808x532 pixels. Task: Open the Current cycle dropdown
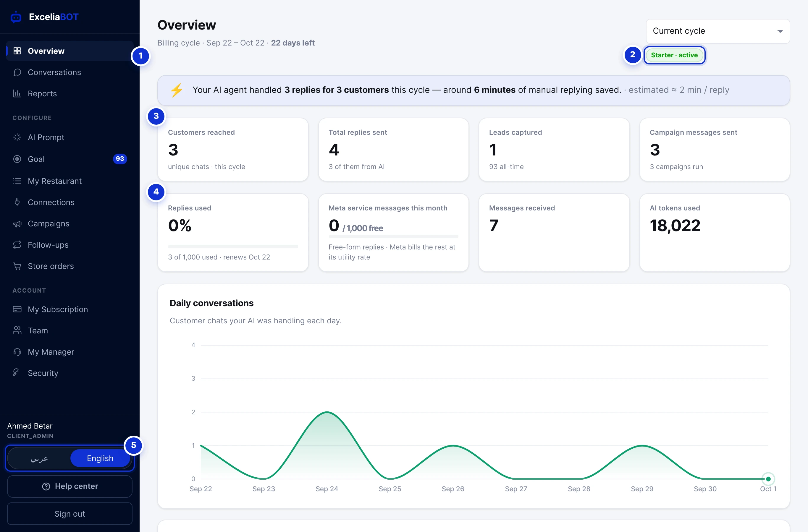[x=718, y=31]
